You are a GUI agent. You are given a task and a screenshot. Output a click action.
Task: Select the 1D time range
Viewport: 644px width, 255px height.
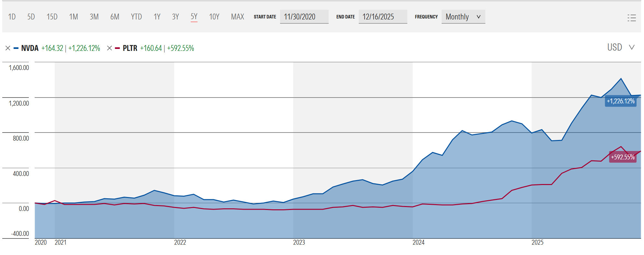tap(12, 17)
